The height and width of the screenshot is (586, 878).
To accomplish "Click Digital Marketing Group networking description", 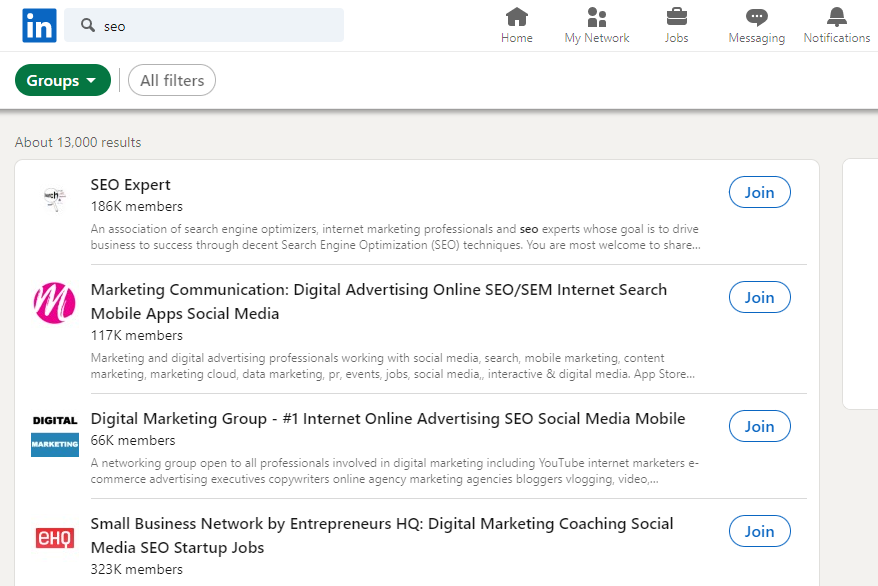I will tap(395, 471).
